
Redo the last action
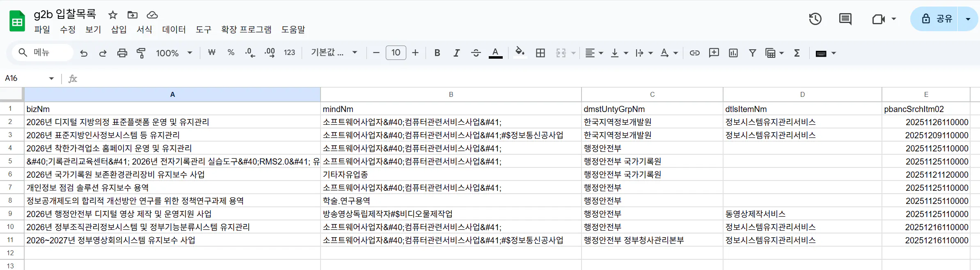click(103, 53)
